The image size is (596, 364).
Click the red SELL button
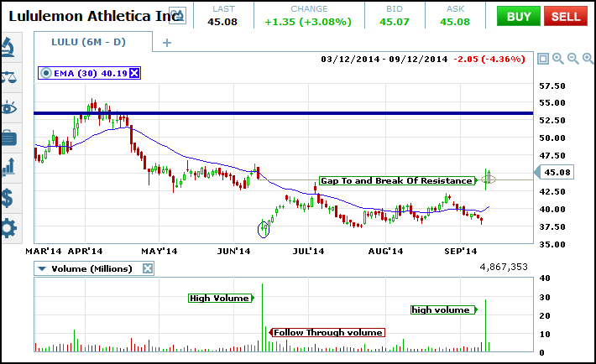point(566,16)
